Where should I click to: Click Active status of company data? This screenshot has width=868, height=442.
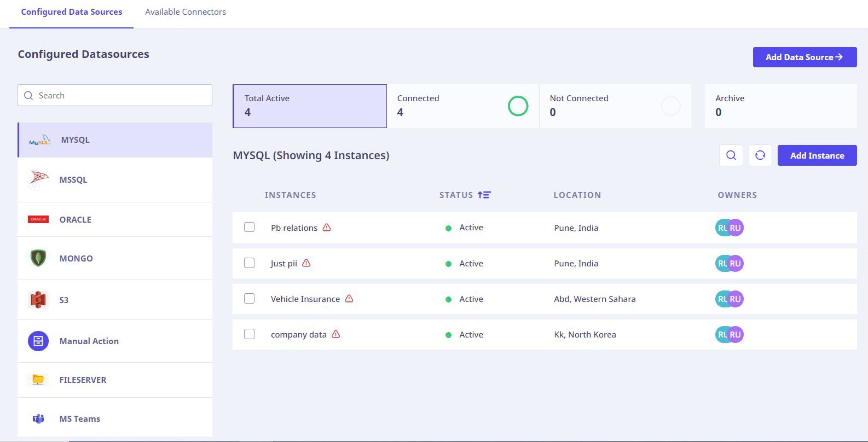click(465, 335)
